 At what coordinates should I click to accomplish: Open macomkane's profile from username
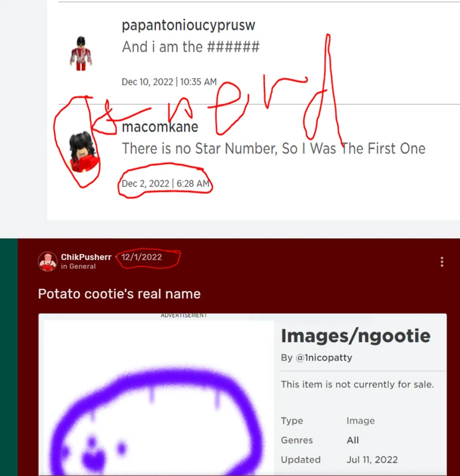[160, 127]
